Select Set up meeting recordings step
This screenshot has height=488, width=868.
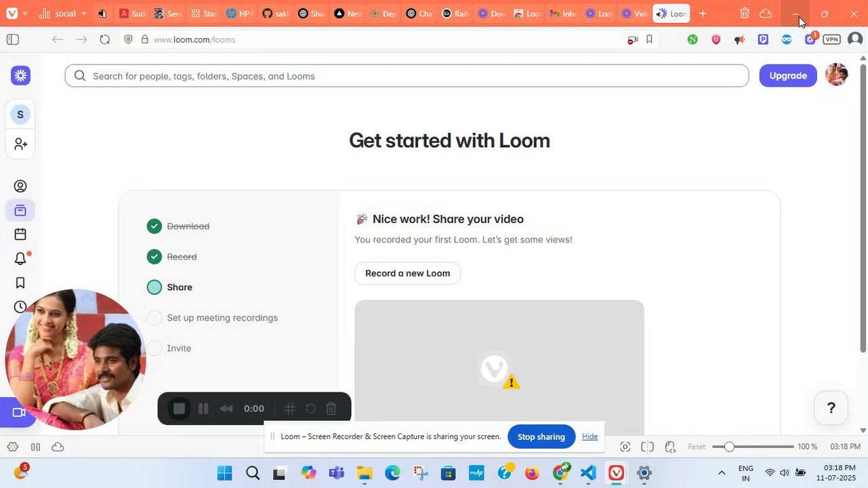(x=213, y=318)
